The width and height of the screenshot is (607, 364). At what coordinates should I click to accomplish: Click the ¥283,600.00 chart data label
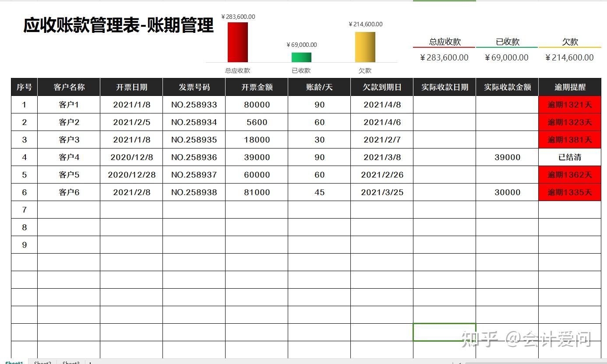point(237,17)
